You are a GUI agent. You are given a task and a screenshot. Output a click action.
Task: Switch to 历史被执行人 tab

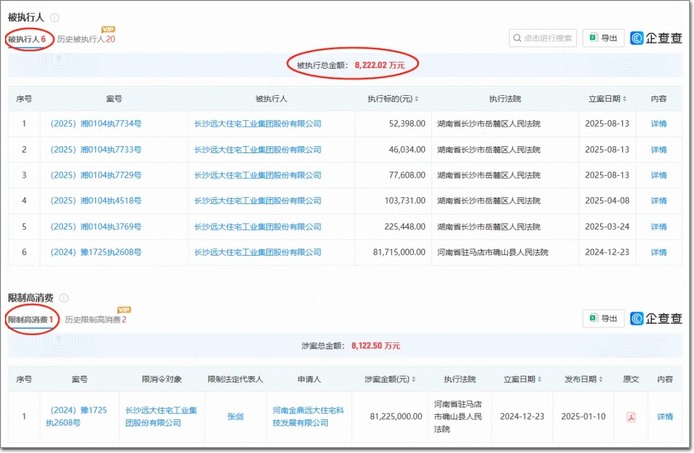85,39
